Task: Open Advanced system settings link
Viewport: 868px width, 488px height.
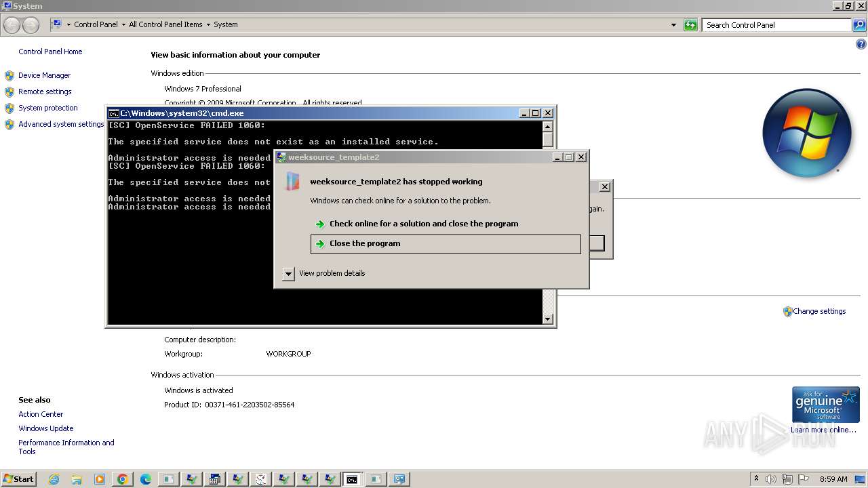Action: click(61, 124)
